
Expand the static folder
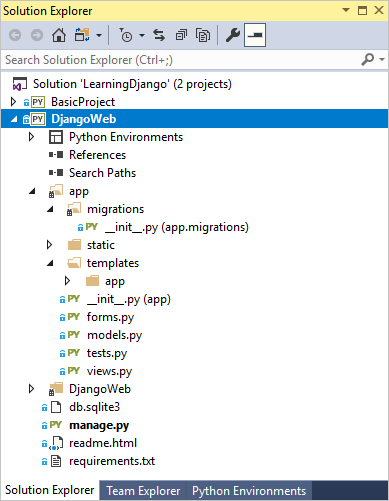point(49,245)
